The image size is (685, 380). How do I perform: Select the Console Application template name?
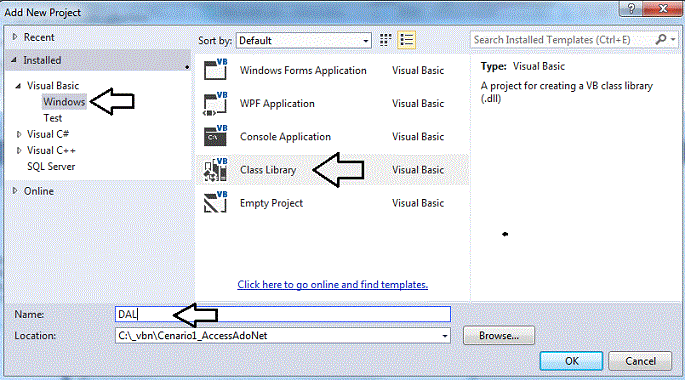pyautogui.click(x=285, y=137)
